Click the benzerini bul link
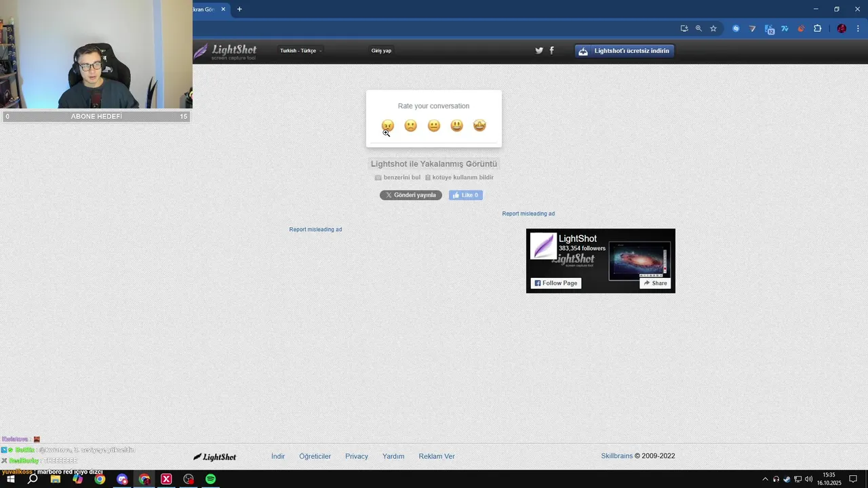The height and width of the screenshot is (488, 868). (x=397, y=178)
